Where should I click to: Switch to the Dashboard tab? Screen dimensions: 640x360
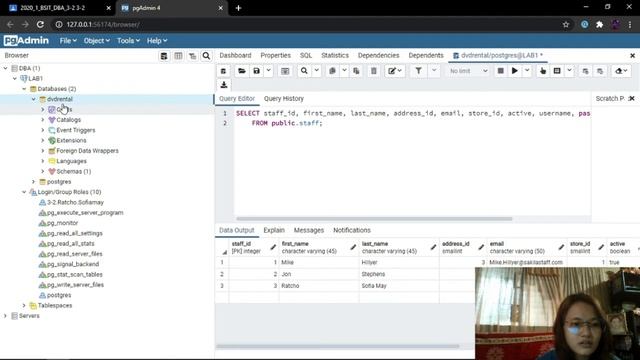(x=235, y=56)
